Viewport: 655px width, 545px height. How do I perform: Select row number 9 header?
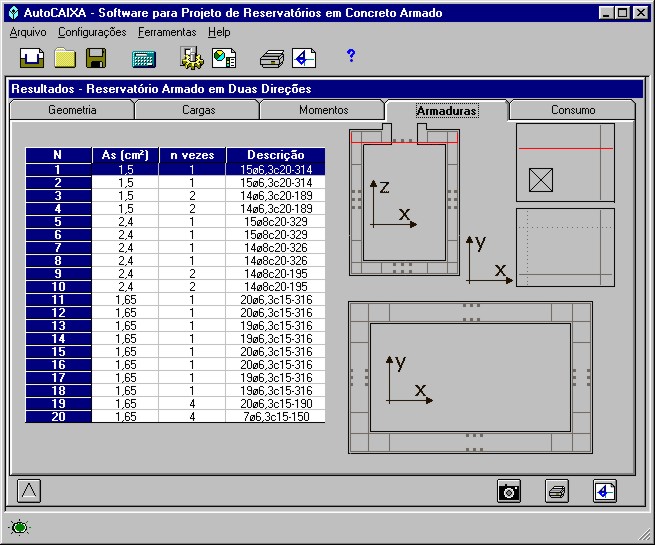pos(58,274)
